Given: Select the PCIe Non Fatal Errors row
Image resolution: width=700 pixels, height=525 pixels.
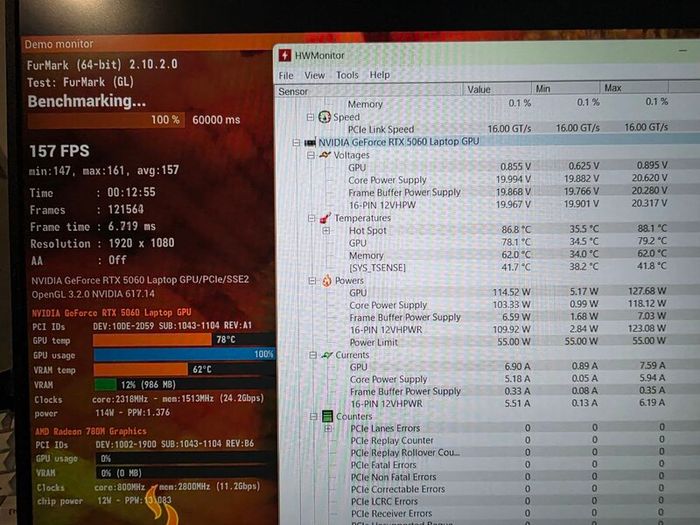Looking at the screenshot, I should [489, 477].
